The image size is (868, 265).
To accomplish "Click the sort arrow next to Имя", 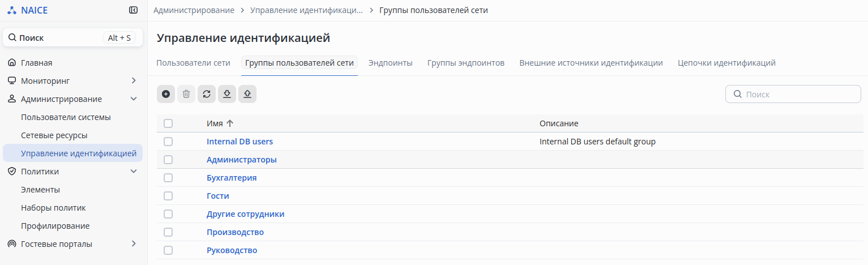I will click(230, 123).
